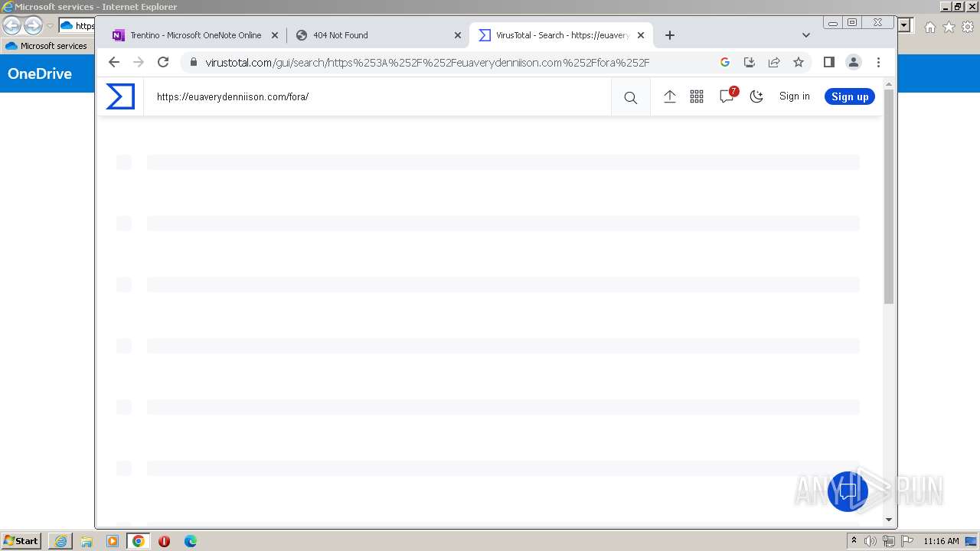Open Internet Explorer from taskbar
Screen dimensions: 980x551
tap(60, 541)
